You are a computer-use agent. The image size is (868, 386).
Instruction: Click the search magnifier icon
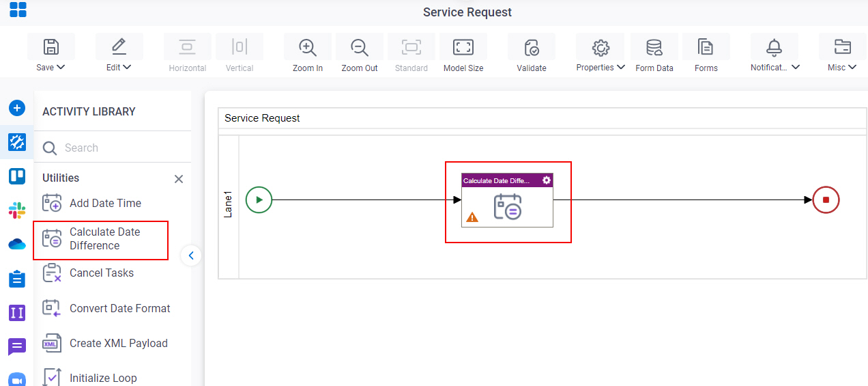(50, 148)
